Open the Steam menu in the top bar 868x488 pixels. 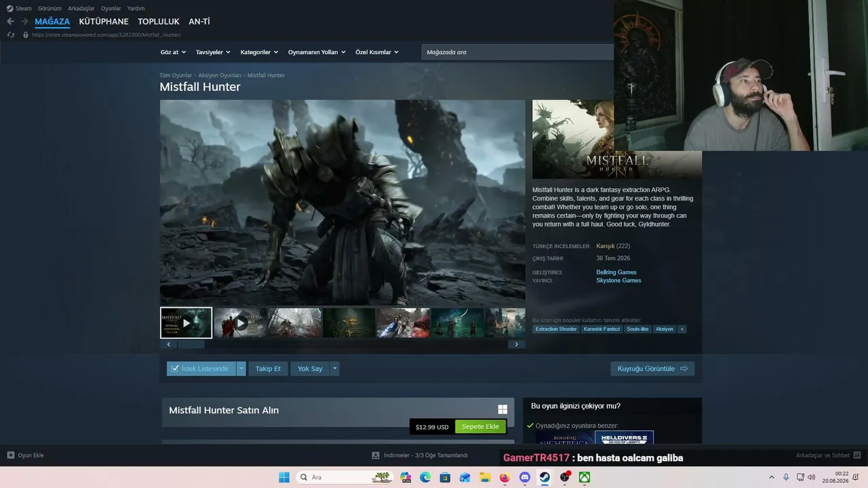(19, 9)
